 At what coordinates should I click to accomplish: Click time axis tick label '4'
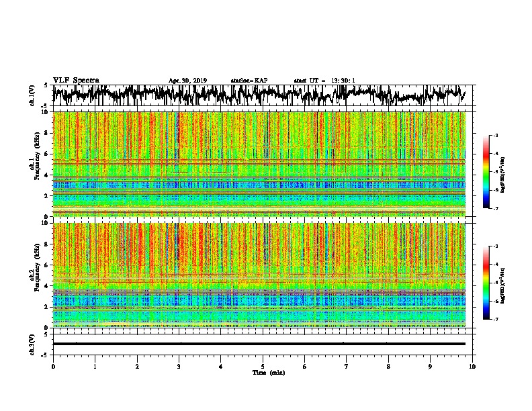tap(221, 367)
